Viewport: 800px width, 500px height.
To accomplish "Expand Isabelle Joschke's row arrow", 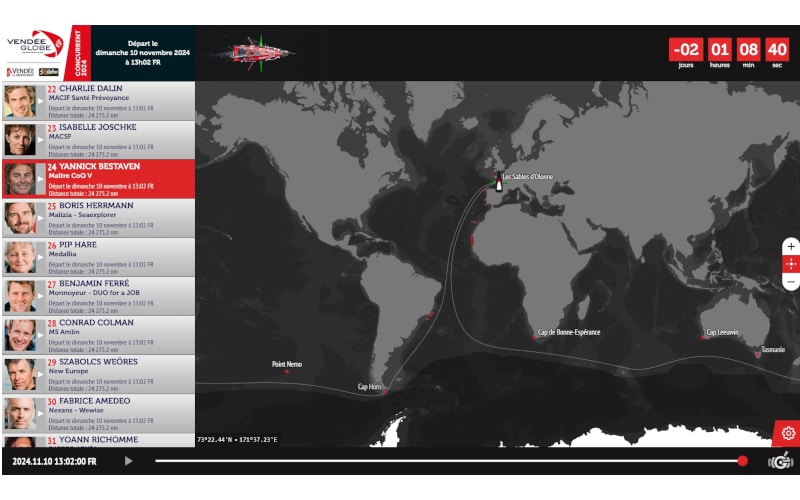I will tap(40, 140).
